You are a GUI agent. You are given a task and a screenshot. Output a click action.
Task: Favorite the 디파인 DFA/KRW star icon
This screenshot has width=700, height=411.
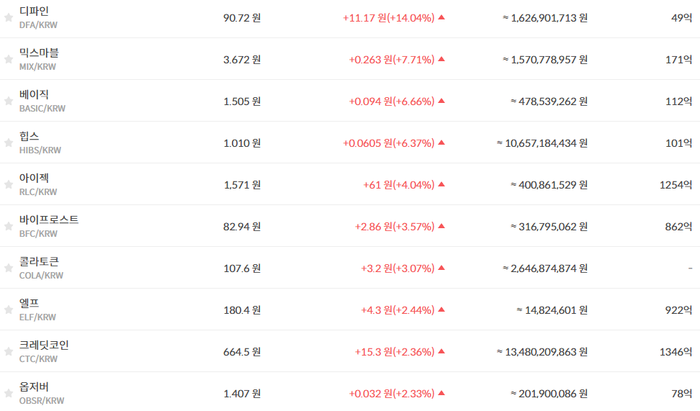pos(8,18)
